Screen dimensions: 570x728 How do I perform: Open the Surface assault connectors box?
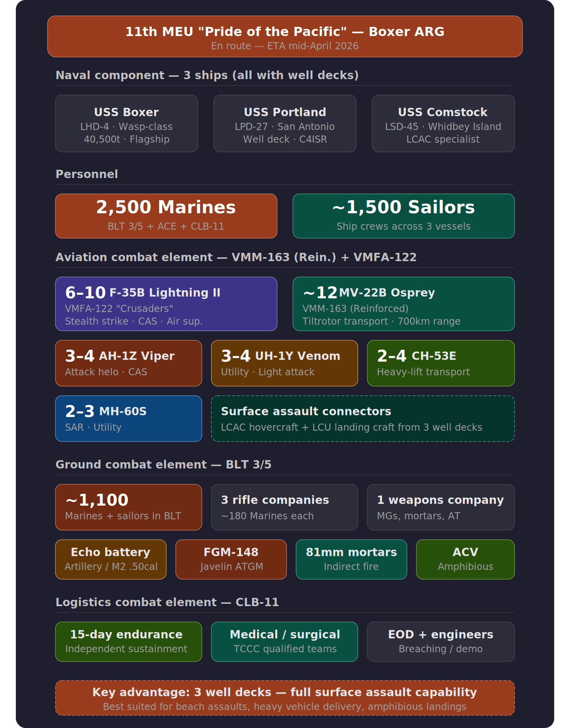pyautogui.click(x=363, y=419)
